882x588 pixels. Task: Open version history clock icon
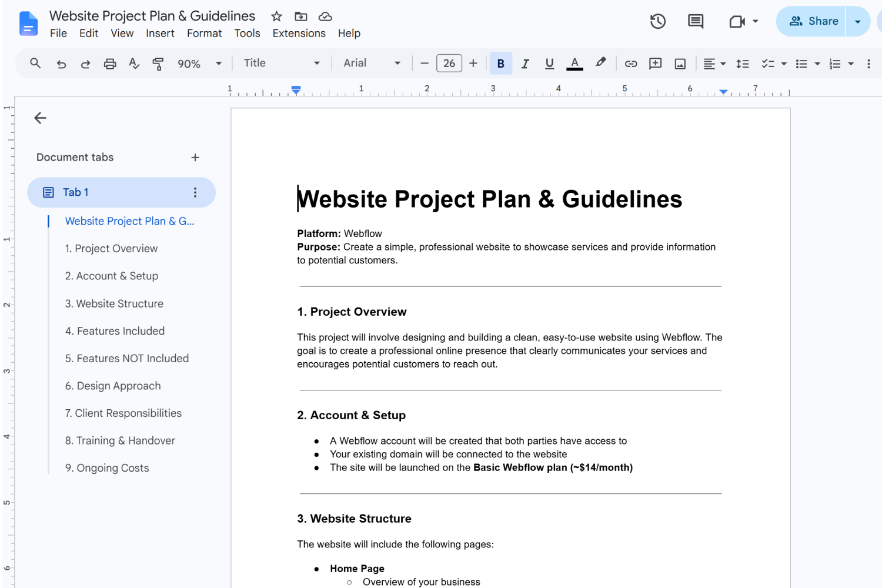[658, 22]
